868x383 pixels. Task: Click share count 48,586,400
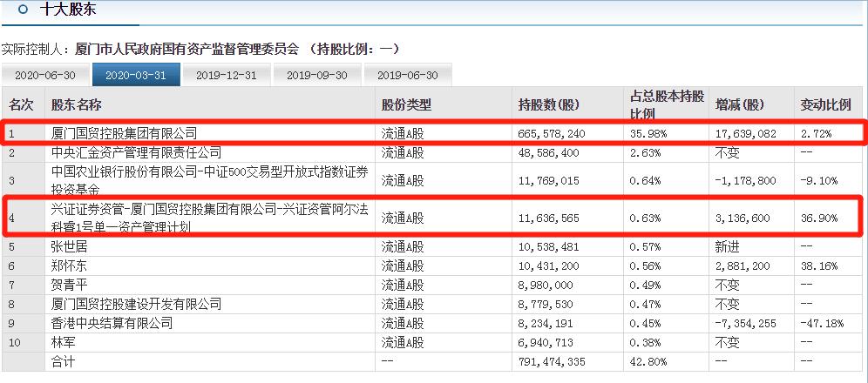(548, 153)
